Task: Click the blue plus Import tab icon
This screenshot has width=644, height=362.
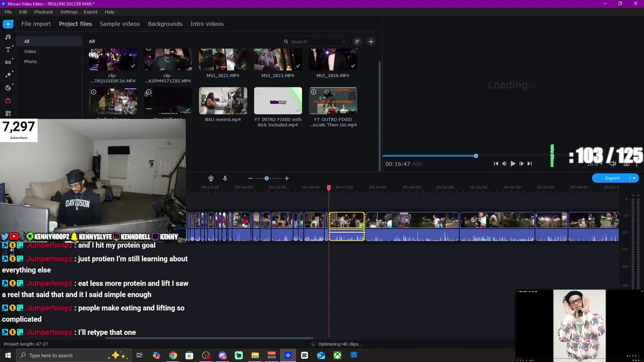Action: (8, 24)
